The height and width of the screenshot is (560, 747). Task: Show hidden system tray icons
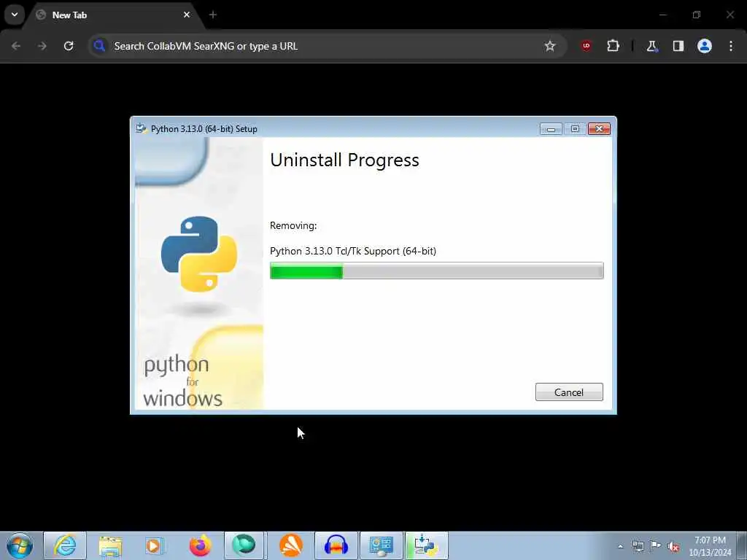620,547
